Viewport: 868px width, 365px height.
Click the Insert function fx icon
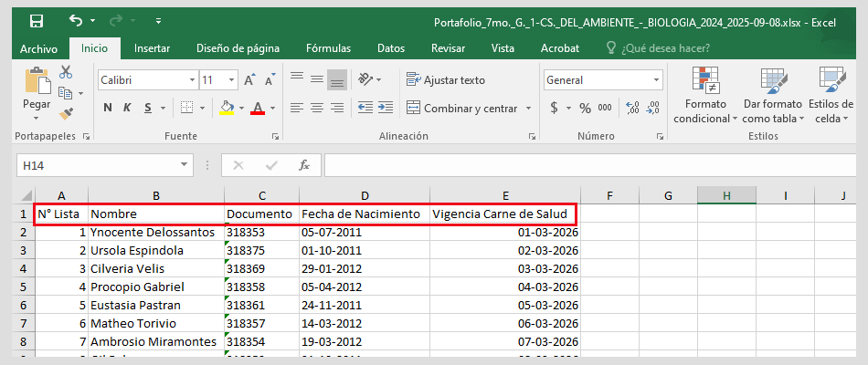304,165
